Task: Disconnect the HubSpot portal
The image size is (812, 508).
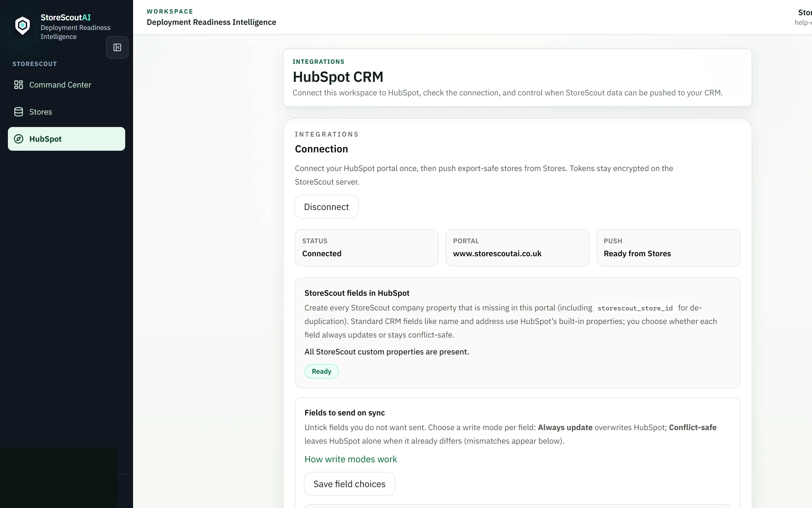Action: (326, 207)
